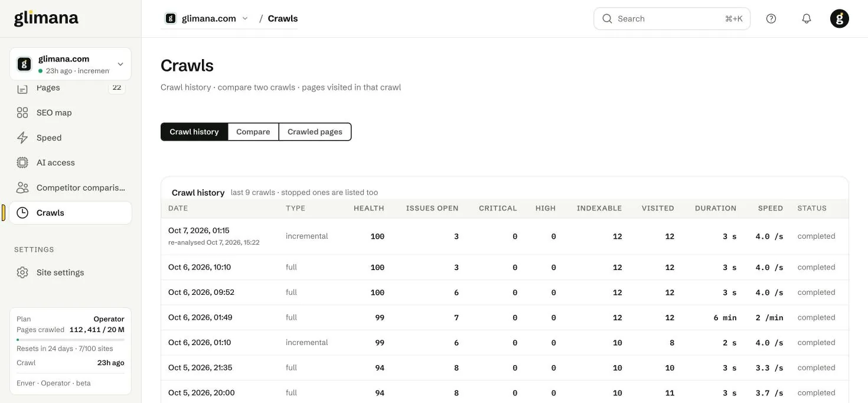
Task: Select the Oct 6, 2026, 01:10 crawl
Action: tap(505, 343)
